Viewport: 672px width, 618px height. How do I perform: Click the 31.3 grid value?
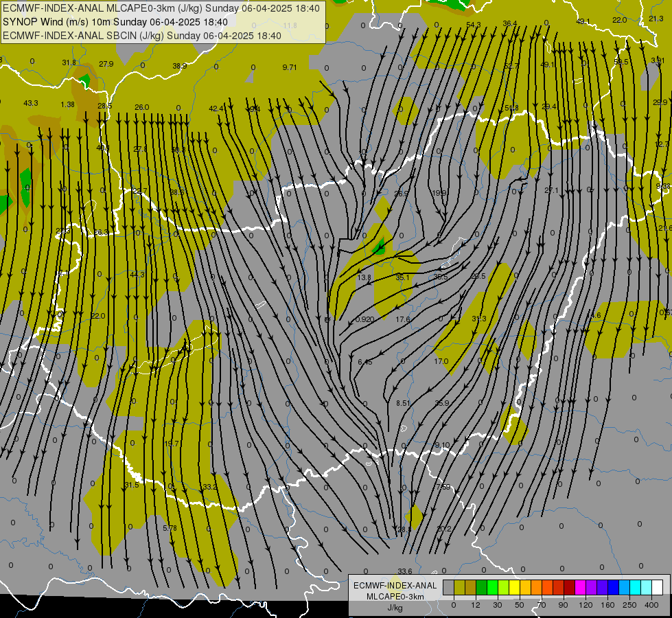(x=478, y=319)
